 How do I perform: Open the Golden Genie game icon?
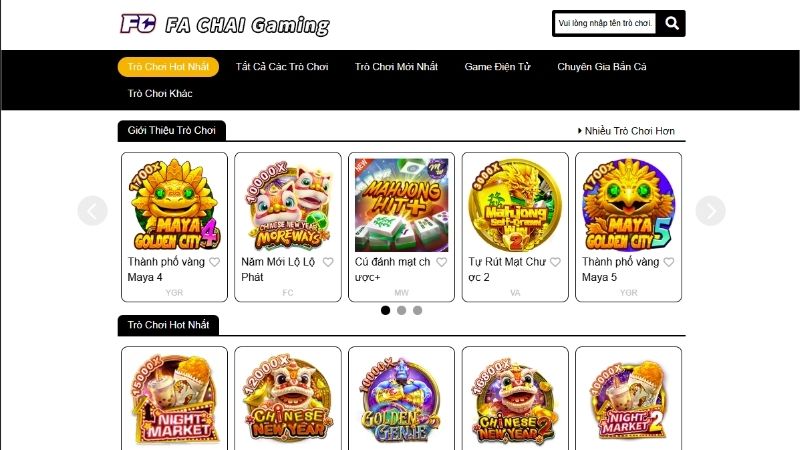click(x=402, y=399)
